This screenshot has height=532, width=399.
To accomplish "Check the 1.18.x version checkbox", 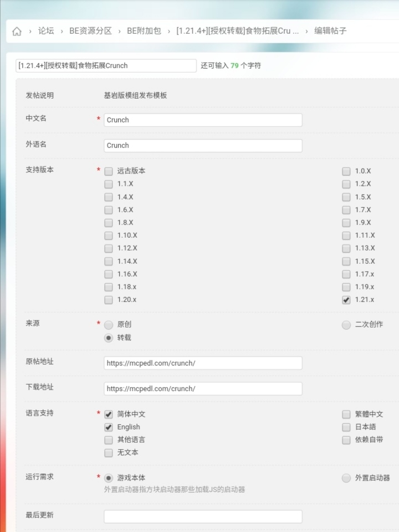I will coord(108,288).
